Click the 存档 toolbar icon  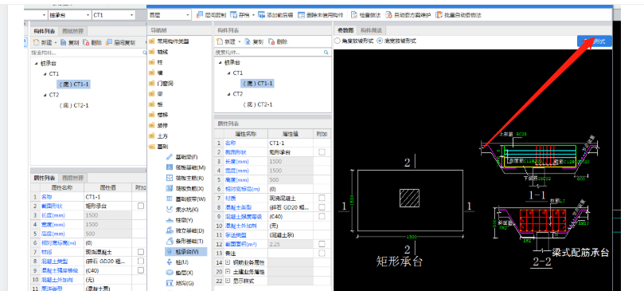click(x=233, y=15)
